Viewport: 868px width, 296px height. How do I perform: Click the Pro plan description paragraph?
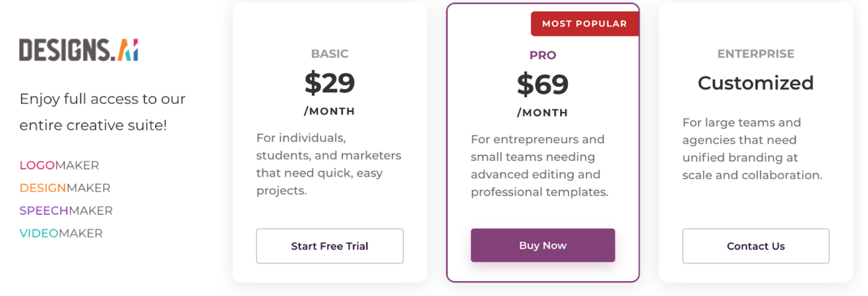point(539,166)
